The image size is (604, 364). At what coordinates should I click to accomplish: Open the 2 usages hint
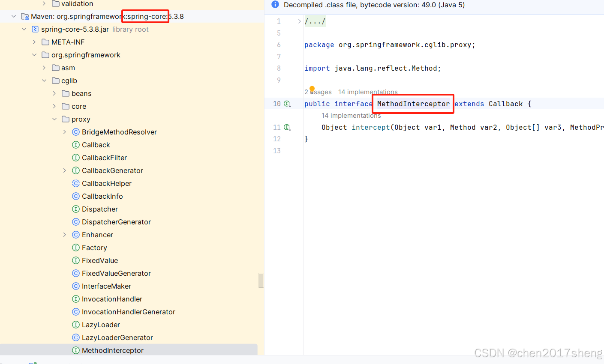[318, 92]
